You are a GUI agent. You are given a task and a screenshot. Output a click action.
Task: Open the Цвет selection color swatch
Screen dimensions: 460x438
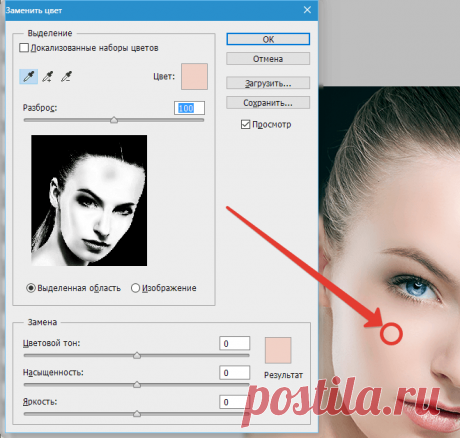pos(194,77)
